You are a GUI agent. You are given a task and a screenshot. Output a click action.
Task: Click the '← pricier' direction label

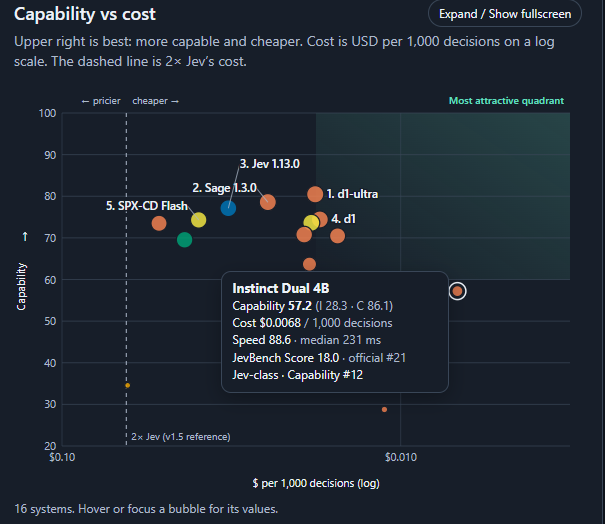101,101
